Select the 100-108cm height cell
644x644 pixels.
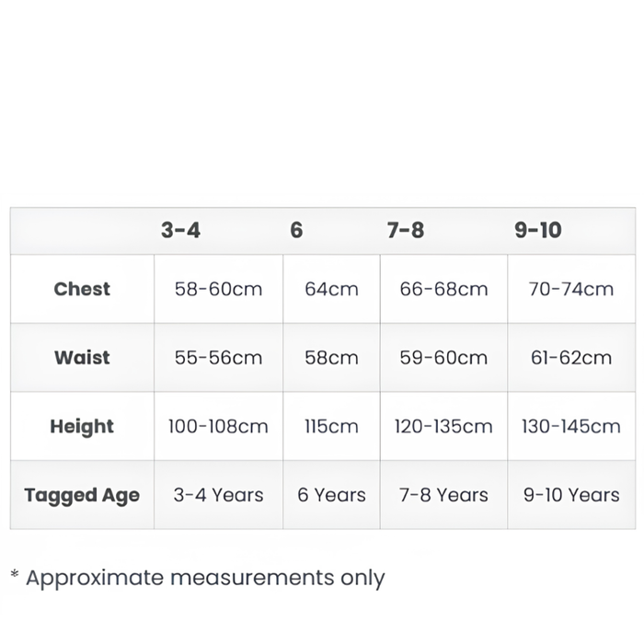click(x=219, y=426)
